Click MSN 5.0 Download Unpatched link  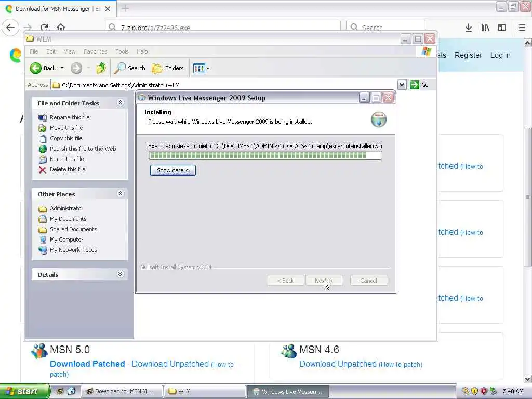tap(170, 364)
